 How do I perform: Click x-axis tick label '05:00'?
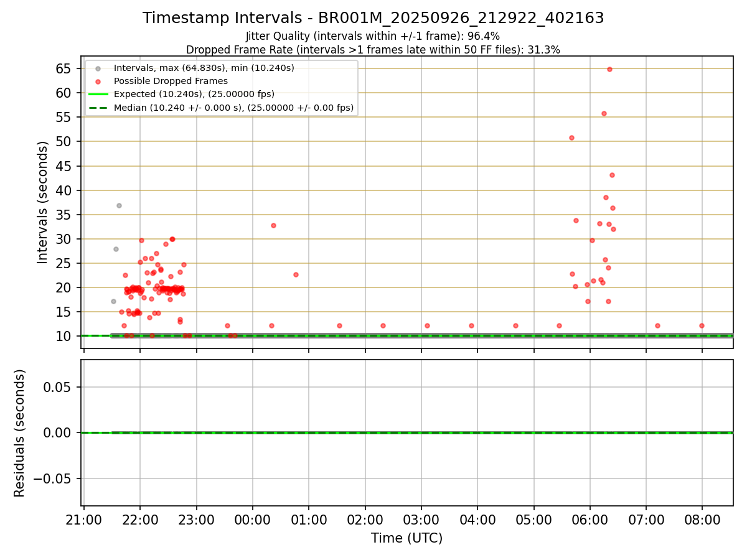click(x=533, y=519)
